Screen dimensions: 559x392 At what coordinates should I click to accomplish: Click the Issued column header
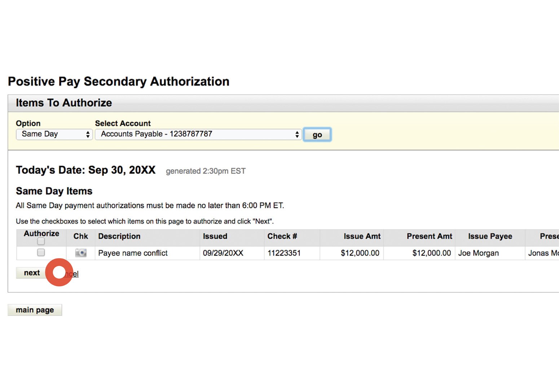click(215, 237)
